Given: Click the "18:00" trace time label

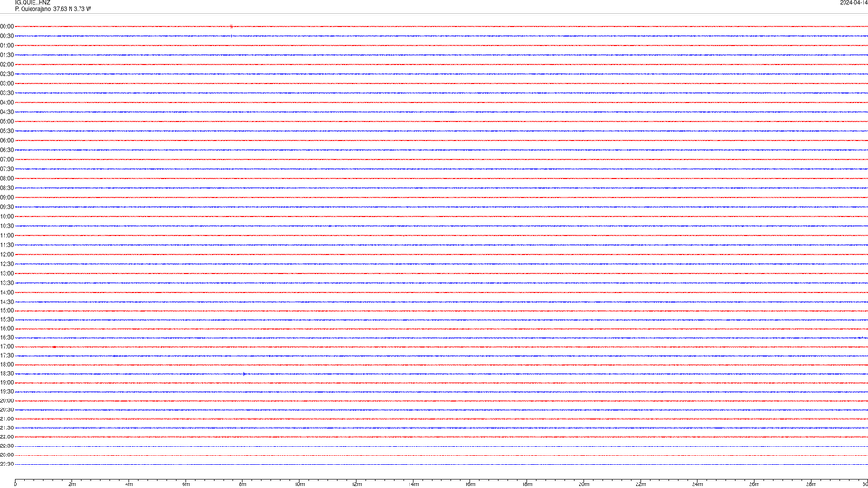Looking at the screenshot, I should pyautogui.click(x=6, y=364).
